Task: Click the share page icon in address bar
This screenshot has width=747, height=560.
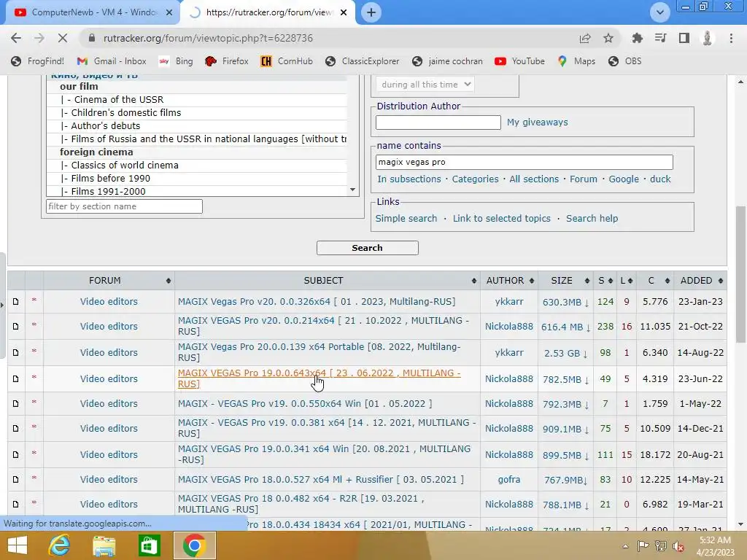Action: pyautogui.click(x=585, y=38)
